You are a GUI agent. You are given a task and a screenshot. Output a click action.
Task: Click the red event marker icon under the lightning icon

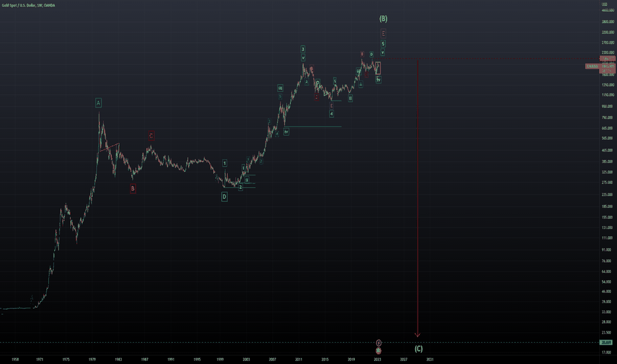[379, 350]
